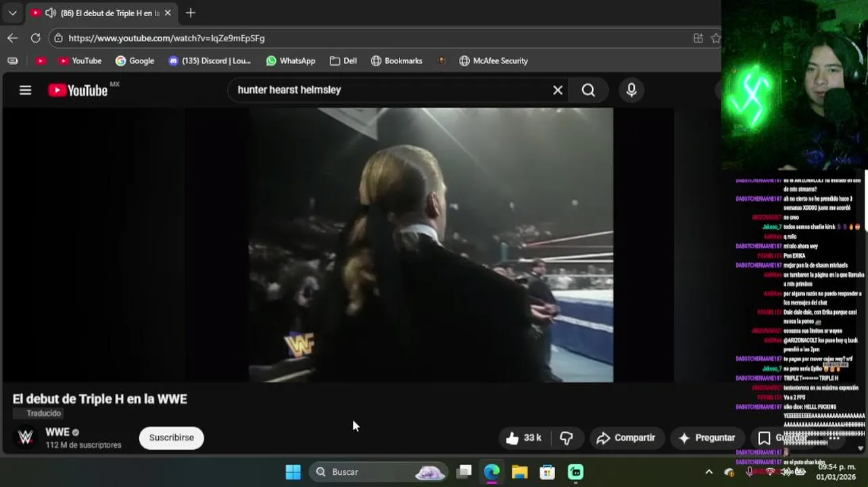Screen dimensions: 868x487
Task: Click the Preguntar button
Action: click(706, 438)
